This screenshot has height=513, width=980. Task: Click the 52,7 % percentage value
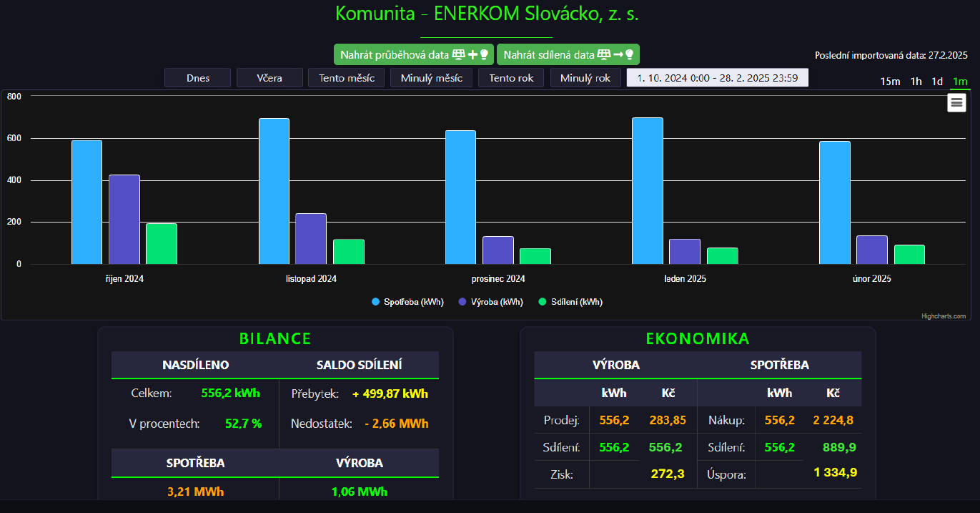tap(244, 424)
